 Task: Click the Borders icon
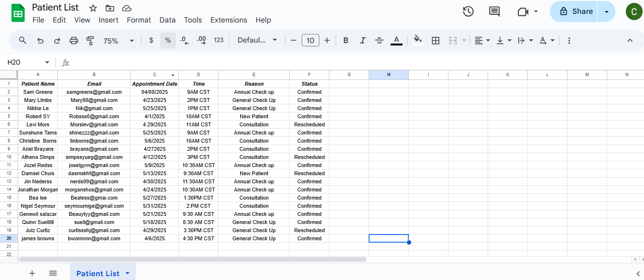tap(436, 41)
